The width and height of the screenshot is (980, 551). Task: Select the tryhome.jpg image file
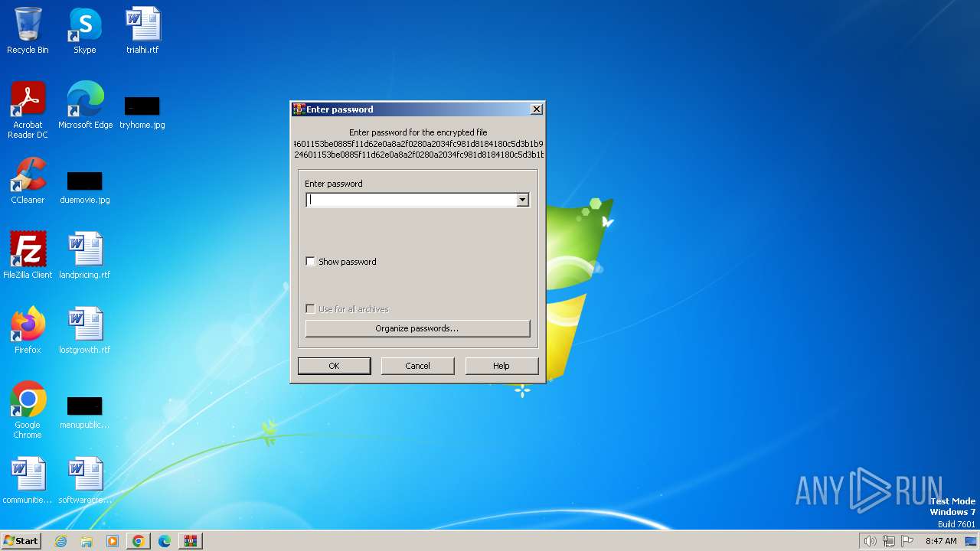click(142, 112)
